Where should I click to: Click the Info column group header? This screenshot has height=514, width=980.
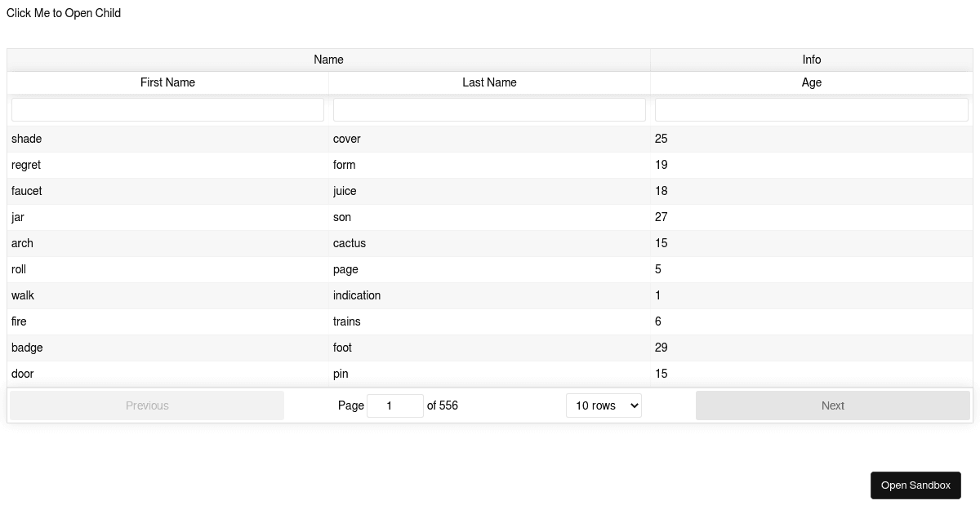pyautogui.click(x=811, y=59)
